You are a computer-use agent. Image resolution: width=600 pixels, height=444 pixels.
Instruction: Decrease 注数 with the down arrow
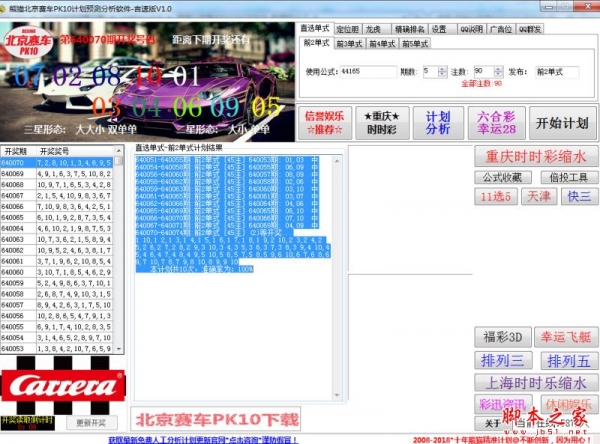[x=498, y=74]
